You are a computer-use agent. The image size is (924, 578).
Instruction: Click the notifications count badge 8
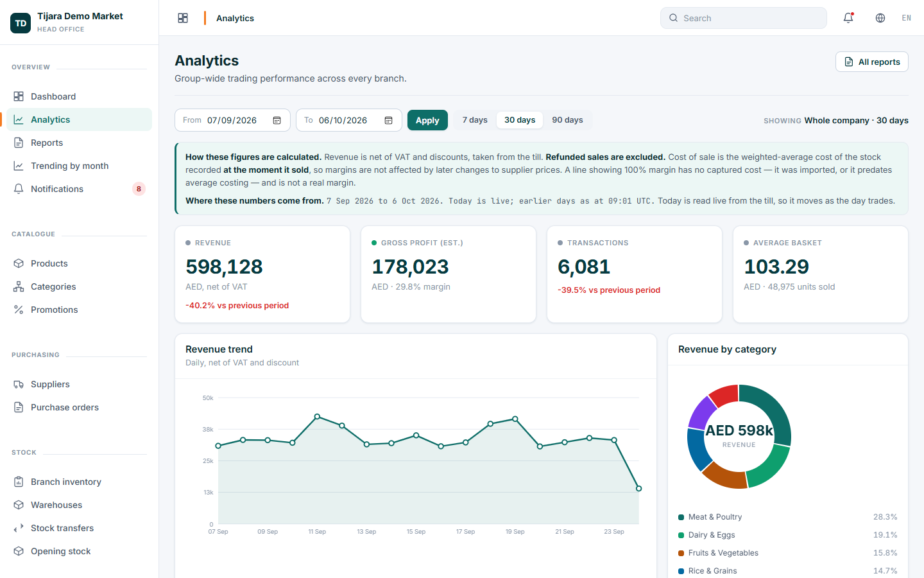[139, 189]
